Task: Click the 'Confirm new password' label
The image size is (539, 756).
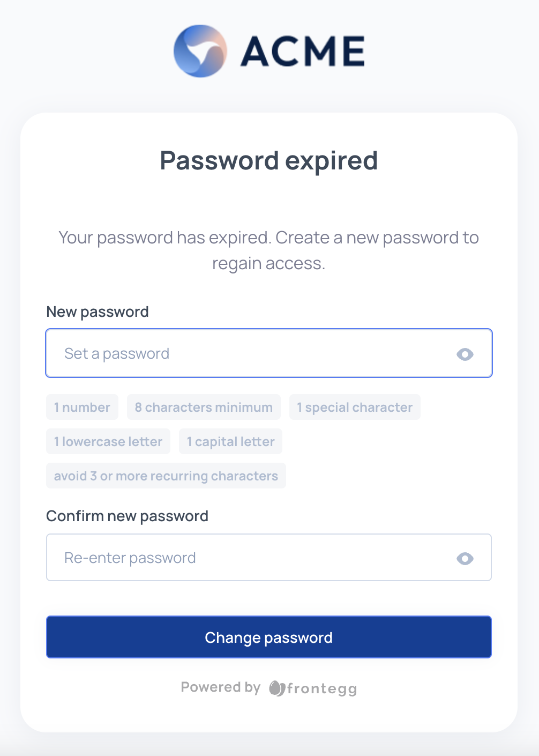Action: 128,516
